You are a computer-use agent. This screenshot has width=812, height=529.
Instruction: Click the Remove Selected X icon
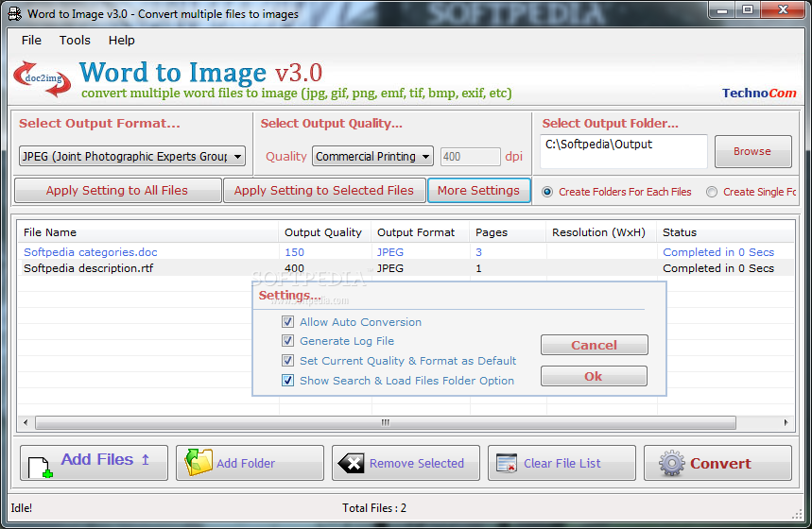tap(351, 463)
